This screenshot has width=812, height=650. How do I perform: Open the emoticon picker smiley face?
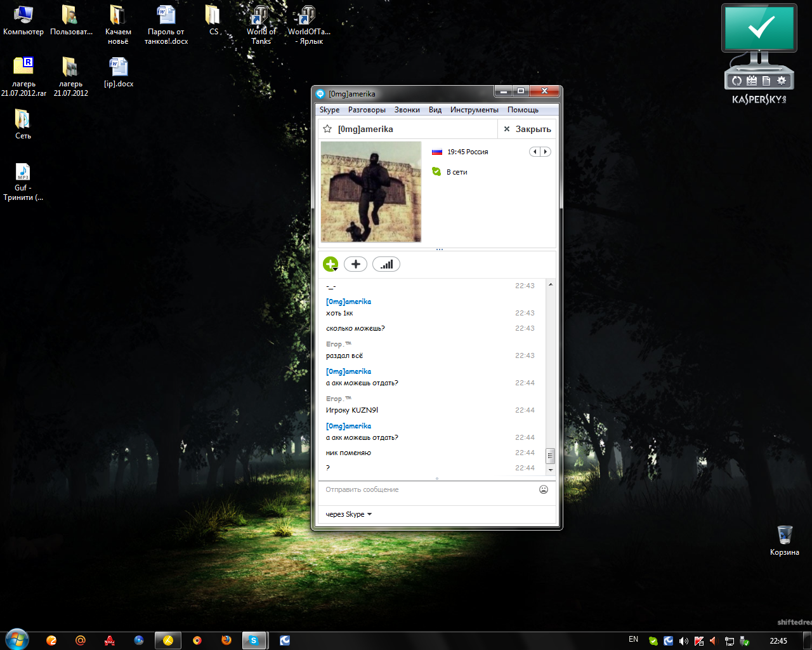544,489
